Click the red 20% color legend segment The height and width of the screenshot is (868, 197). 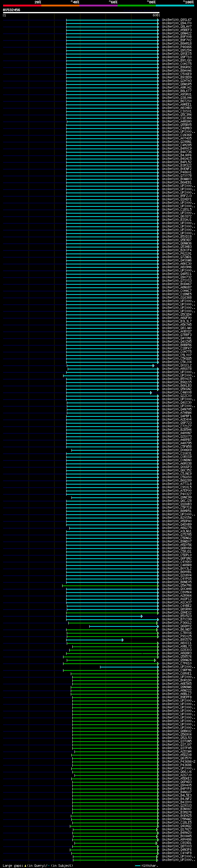22,6
